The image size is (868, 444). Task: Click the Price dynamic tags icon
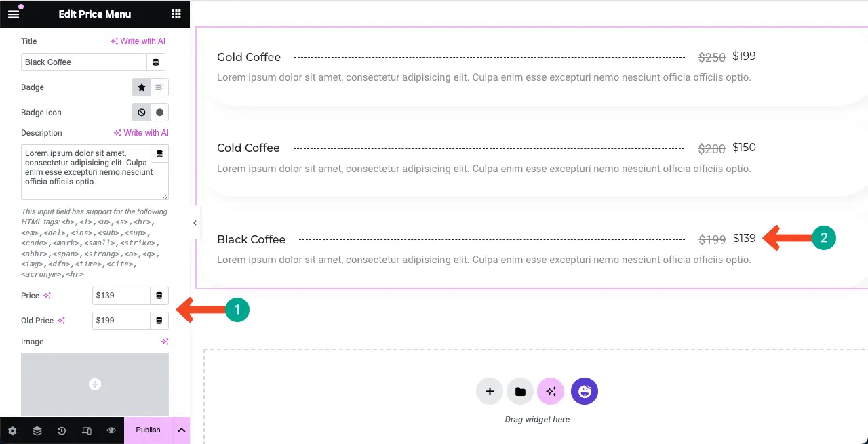159,296
